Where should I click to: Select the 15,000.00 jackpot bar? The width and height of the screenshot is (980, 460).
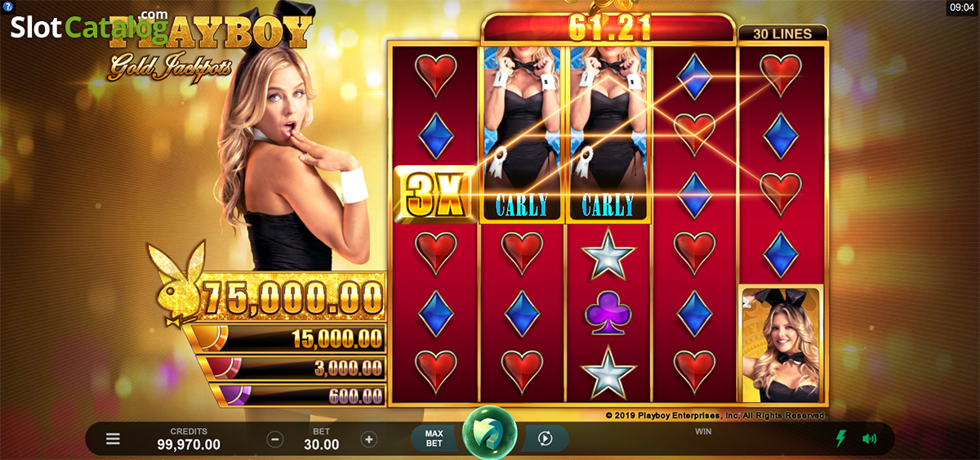click(286, 337)
